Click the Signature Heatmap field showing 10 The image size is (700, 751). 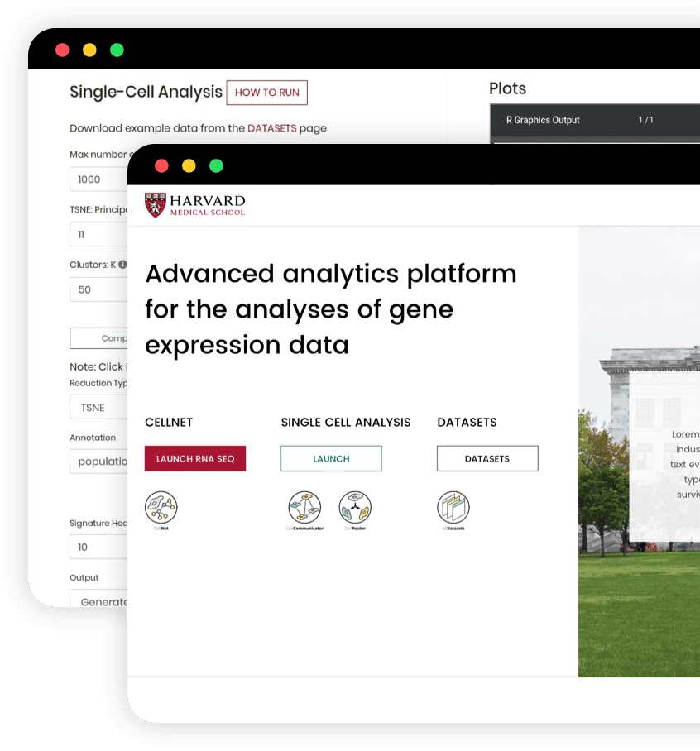98,547
